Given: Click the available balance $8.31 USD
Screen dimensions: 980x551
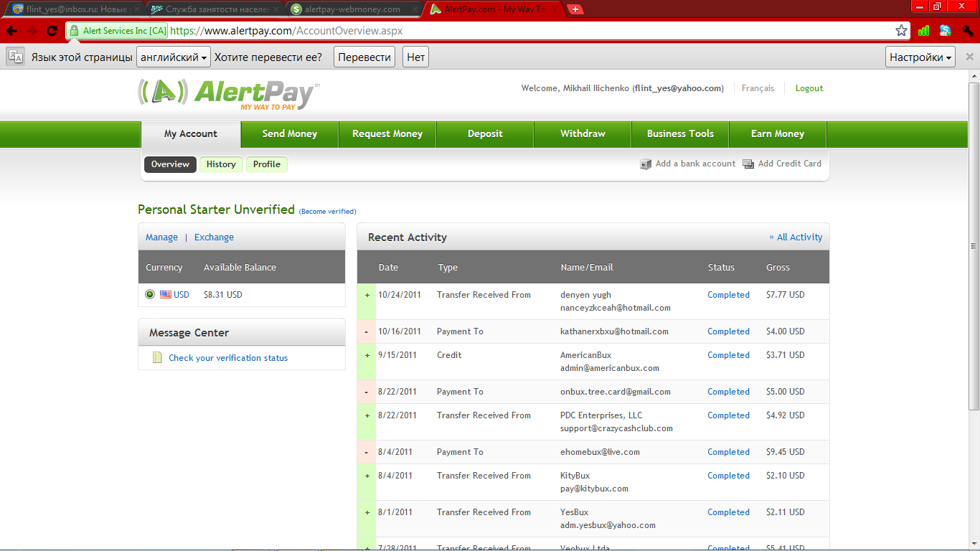Looking at the screenshot, I should [x=223, y=295].
